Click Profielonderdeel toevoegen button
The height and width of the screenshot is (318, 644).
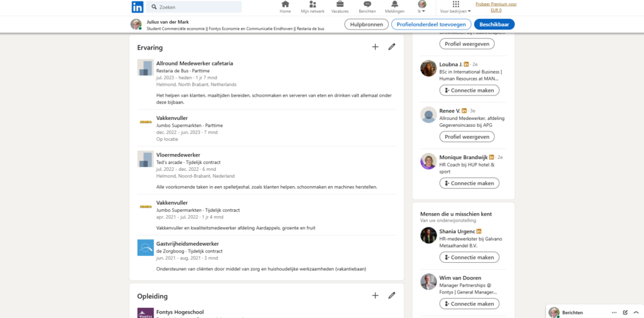(x=431, y=25)
